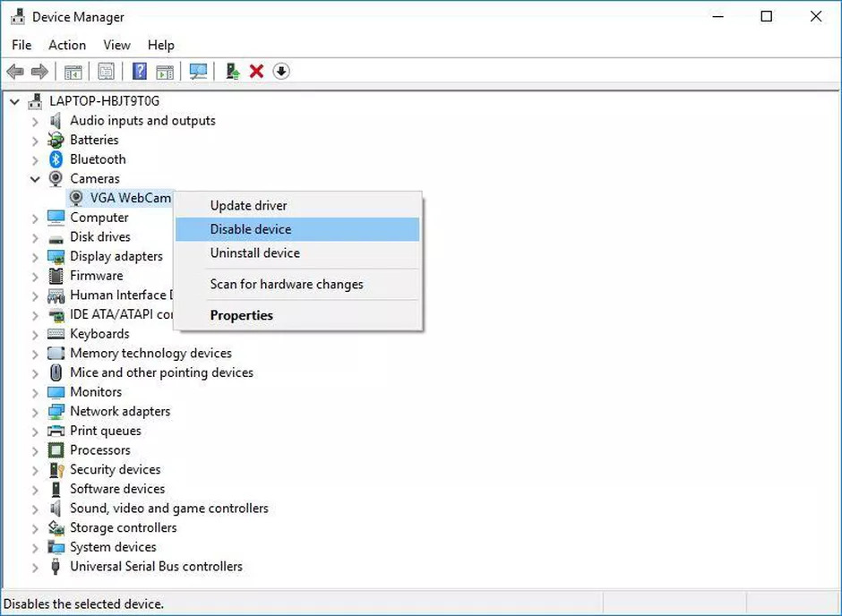Image resolution: width=842 pixels, height=616 pixels.
Task: Select the Keyboards label
Action: click(x=100, y=334)
